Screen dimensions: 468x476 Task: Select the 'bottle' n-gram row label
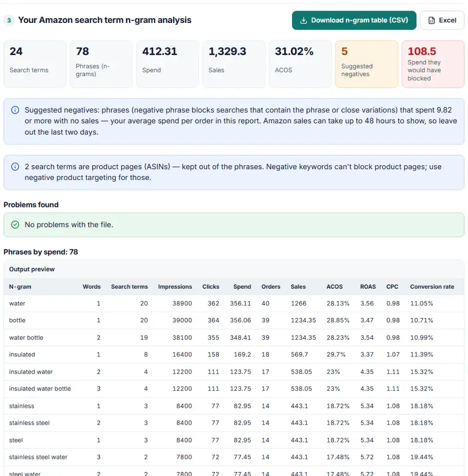coord(17,320)
